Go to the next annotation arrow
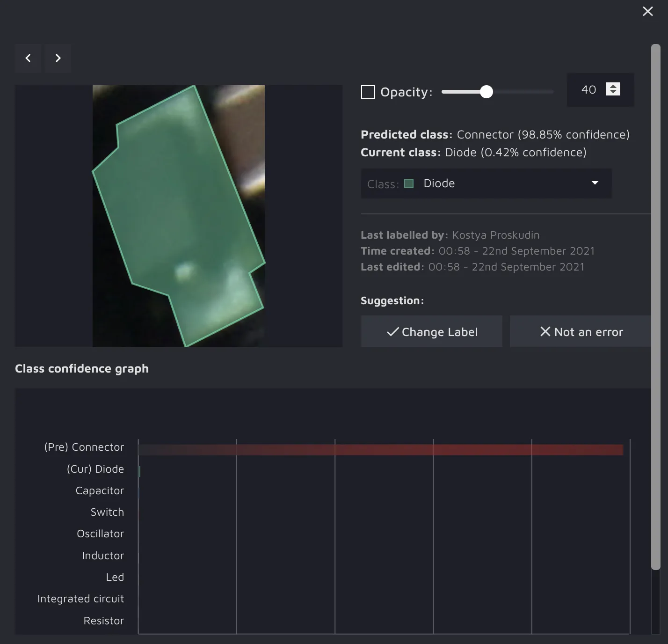This screenshot has width=668, height=644. coord(58,58)
